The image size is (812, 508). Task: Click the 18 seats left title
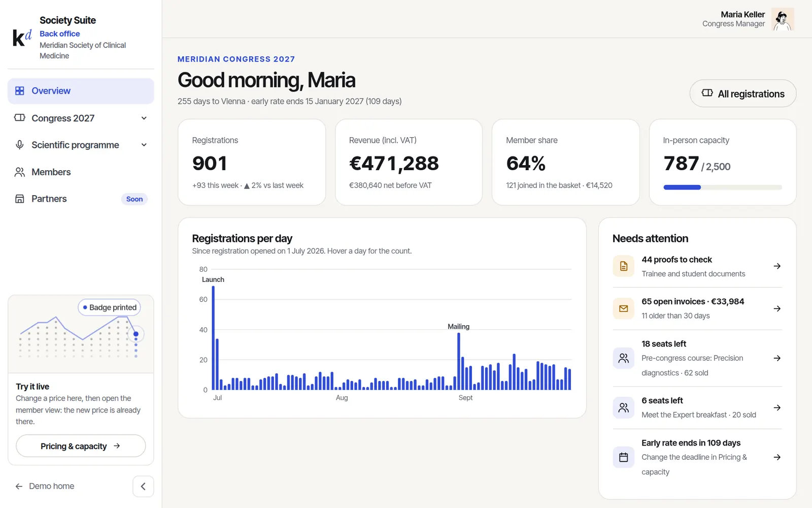tap(664, 344)
